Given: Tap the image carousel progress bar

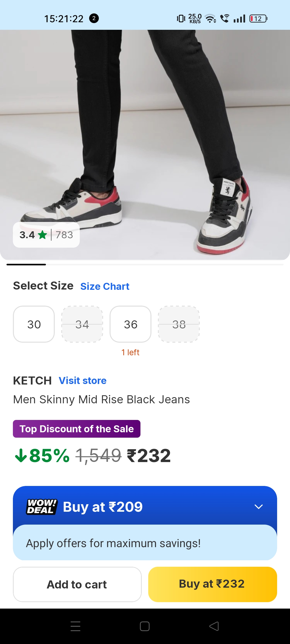Looking at the screenshot, I should point(145,265).
